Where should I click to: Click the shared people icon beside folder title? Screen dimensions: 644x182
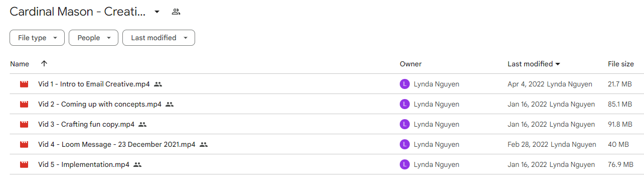[x=176, y=12]
